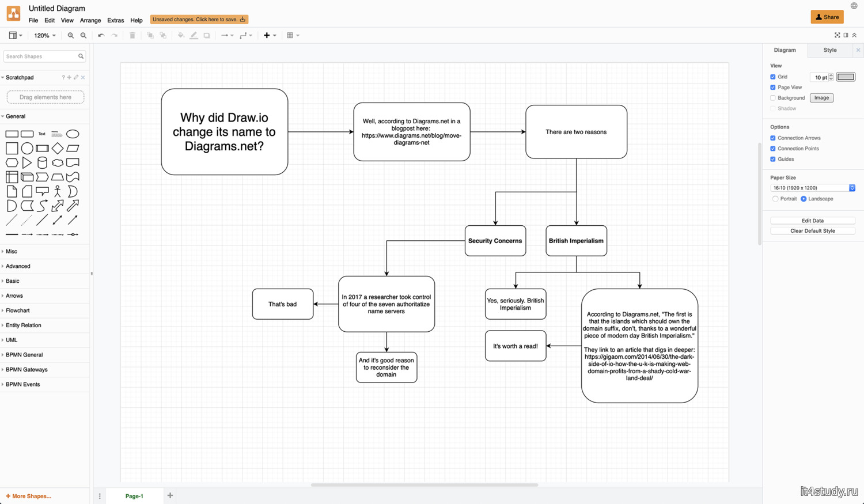Open the Paper Size dropdown
This screenshot has height=504, width=864.
812,188
